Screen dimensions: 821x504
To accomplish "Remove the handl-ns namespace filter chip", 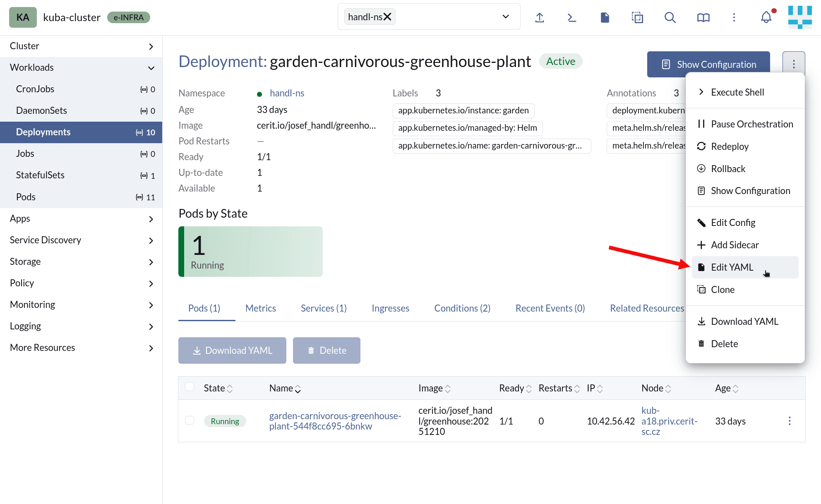I will coord(387,17).
